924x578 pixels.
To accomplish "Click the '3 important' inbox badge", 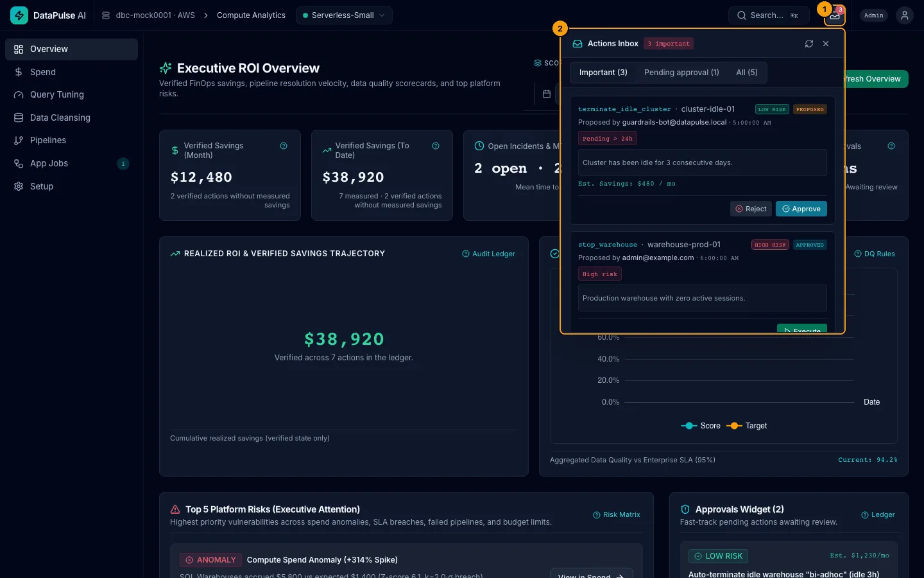I will [x=669, y=44].
